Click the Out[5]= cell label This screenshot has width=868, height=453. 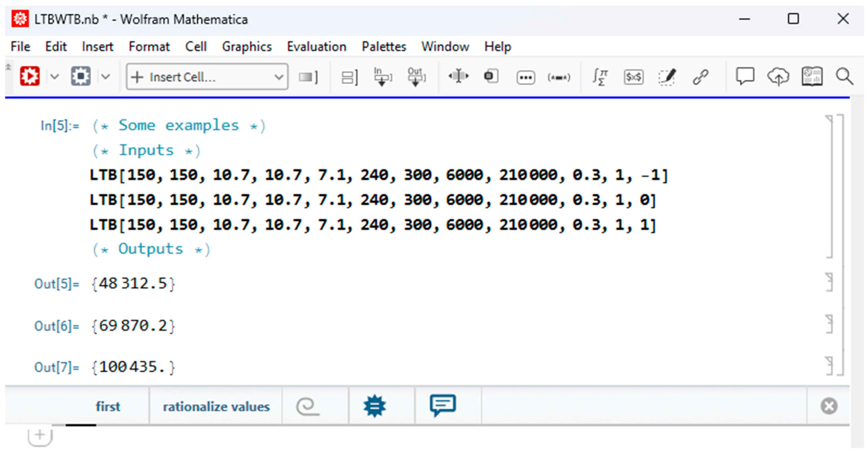[57, 284]
